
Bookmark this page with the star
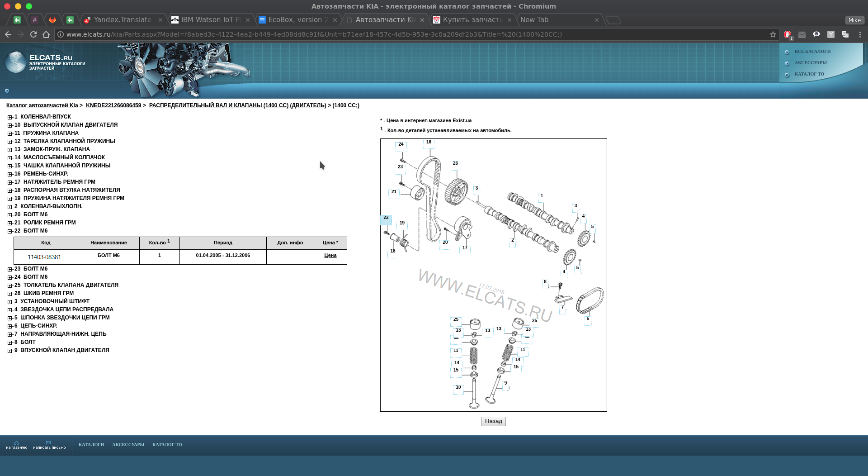[x=773, y=34]
